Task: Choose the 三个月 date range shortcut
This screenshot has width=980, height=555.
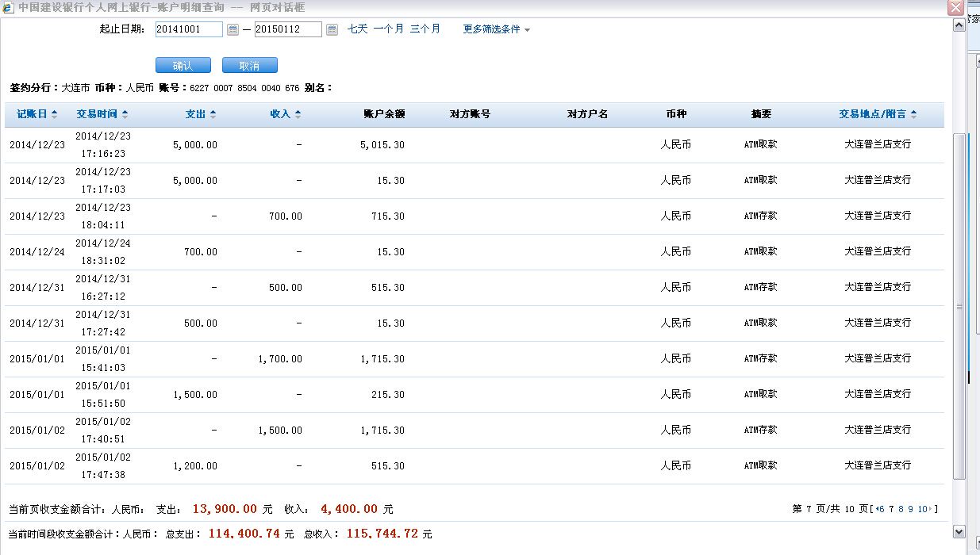Action: (x=425, y=29)
